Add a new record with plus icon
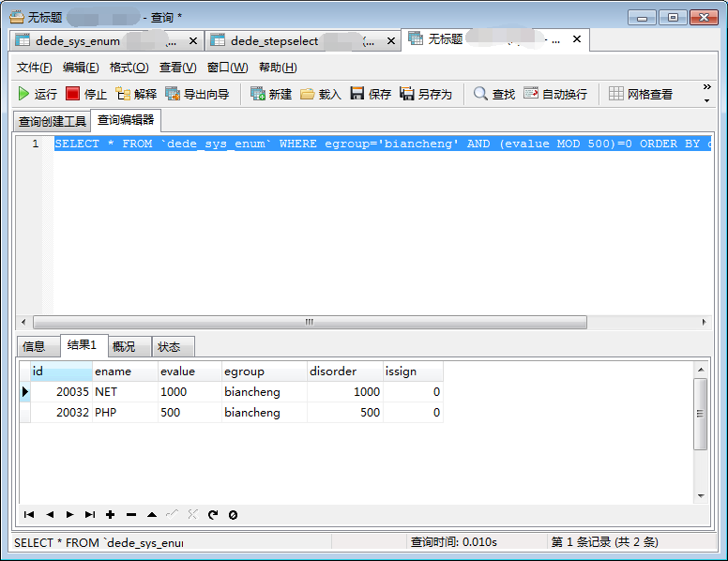The image size is (728, 561). 110,514
